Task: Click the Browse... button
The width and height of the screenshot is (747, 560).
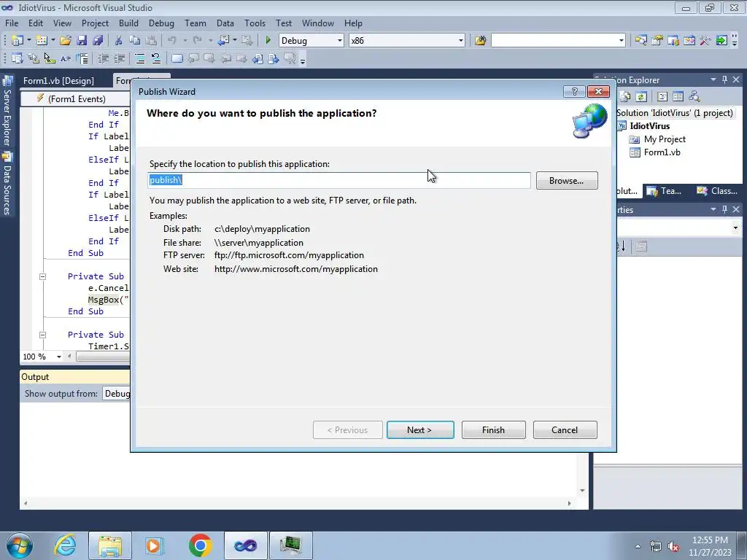Action: (x=566, y=181)
